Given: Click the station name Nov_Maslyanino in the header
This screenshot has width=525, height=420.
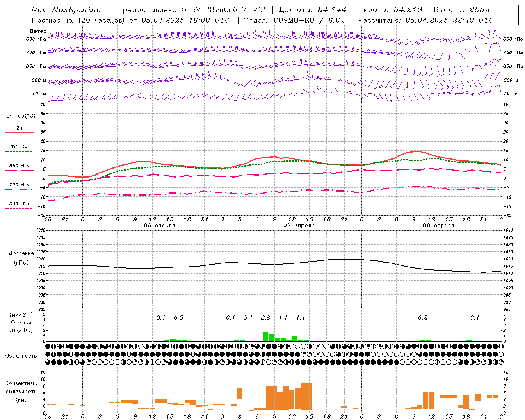Looking at the screenshot, I should pos(66,10).
